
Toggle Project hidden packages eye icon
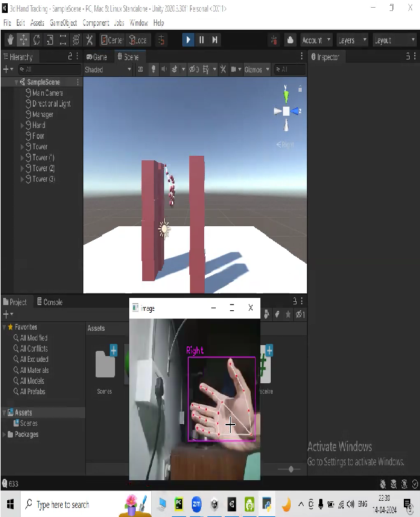click(300, 315)
